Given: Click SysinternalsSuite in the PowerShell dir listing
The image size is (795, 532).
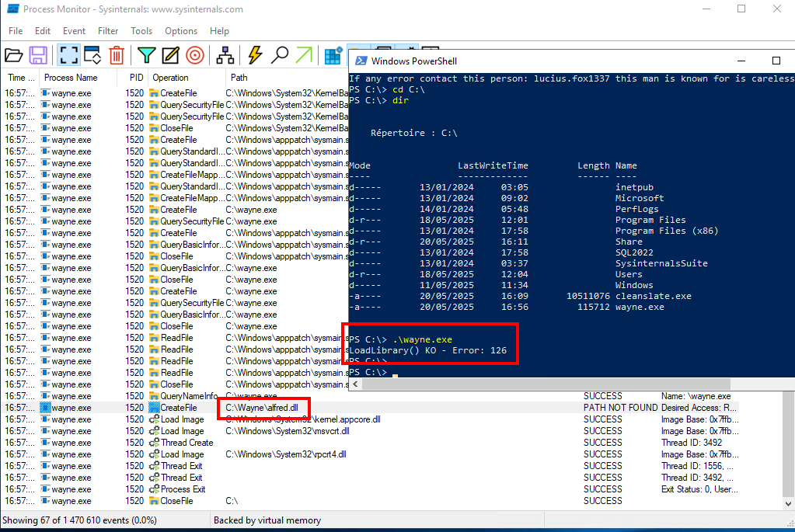Looking at the screenshot, I should pos(661,263).
